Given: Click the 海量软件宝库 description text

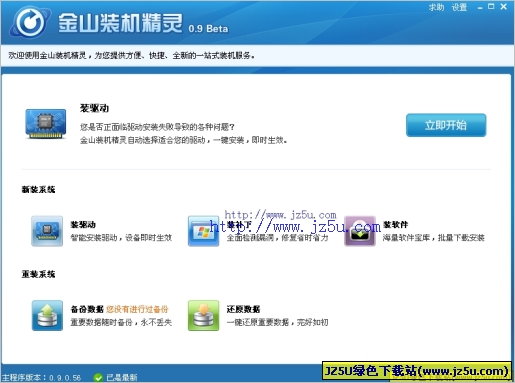Looking at the screenshot, I should 434,238.
